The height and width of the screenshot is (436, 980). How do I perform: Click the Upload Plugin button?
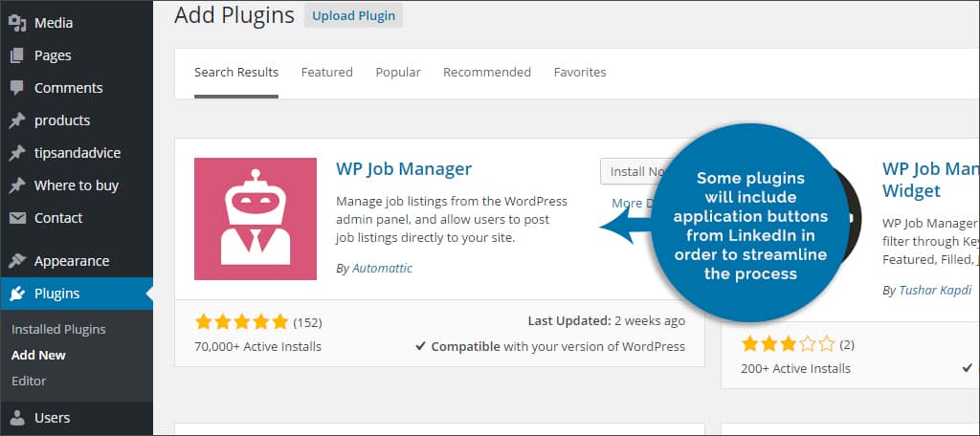(x=354, y=15)
